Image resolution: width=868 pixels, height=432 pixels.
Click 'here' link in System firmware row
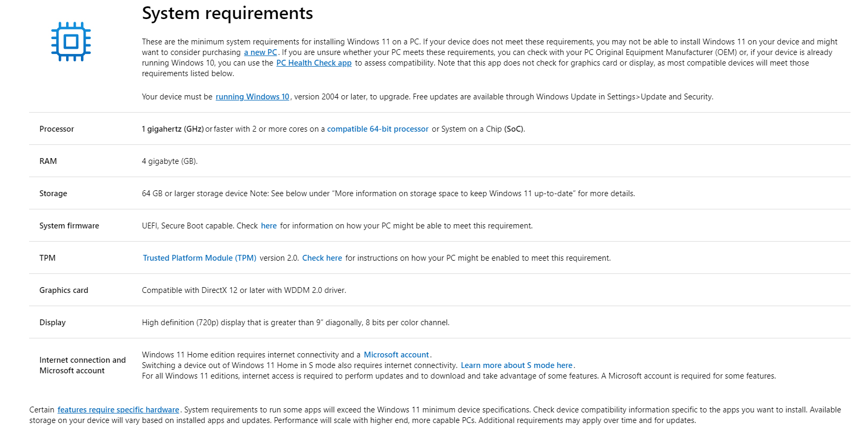click(x=269, y=226)
